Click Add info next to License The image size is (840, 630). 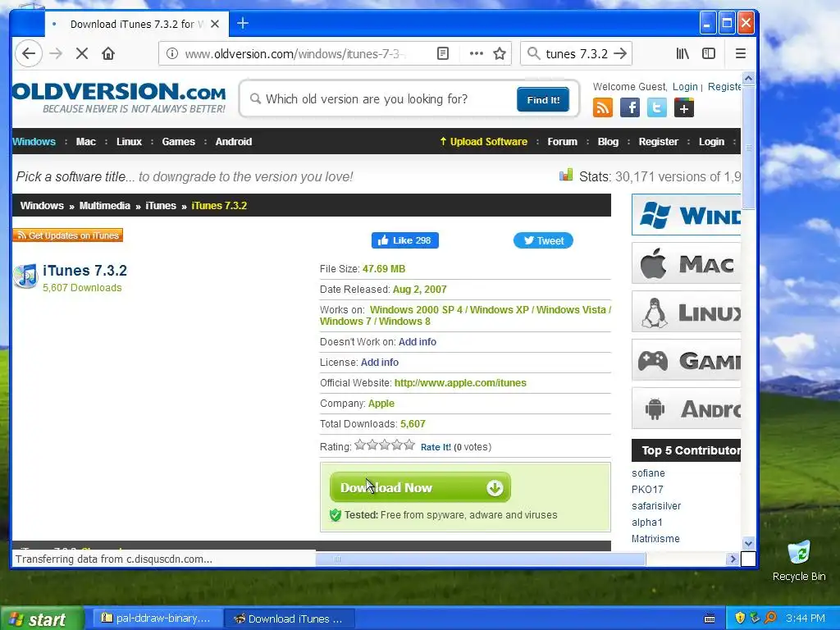click(x=380, y=363)
